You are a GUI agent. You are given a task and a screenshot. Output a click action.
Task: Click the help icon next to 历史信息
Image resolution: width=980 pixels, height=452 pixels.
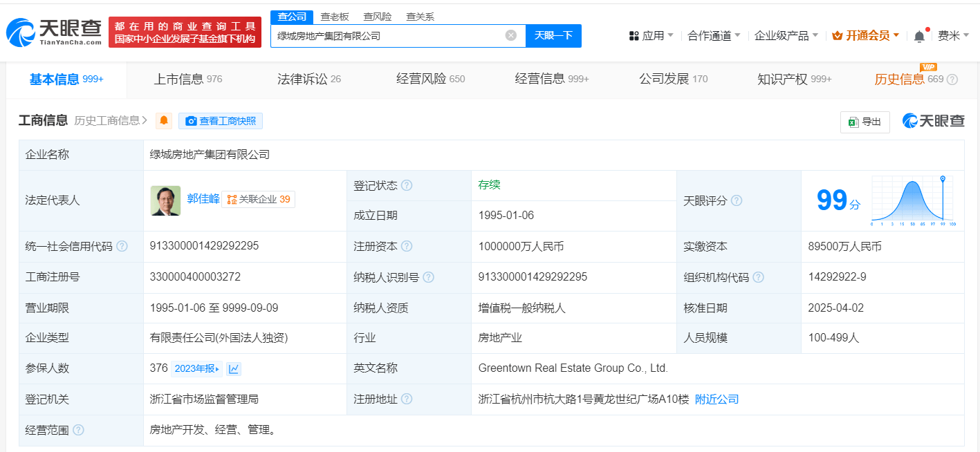click(x=952, y=79)
